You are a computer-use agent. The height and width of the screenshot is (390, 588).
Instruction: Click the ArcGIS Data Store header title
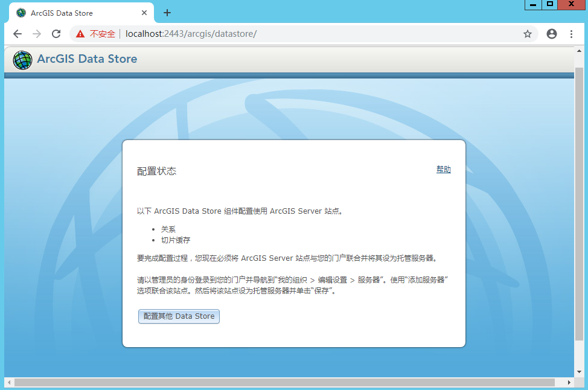pyautogui.click(x=87, y=59)
